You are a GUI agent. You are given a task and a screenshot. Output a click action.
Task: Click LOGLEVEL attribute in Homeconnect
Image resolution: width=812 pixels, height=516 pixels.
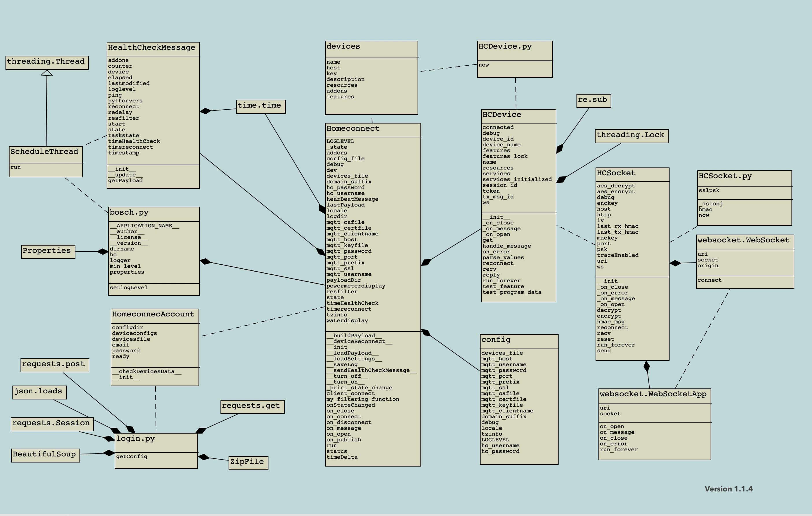point(340,141)
